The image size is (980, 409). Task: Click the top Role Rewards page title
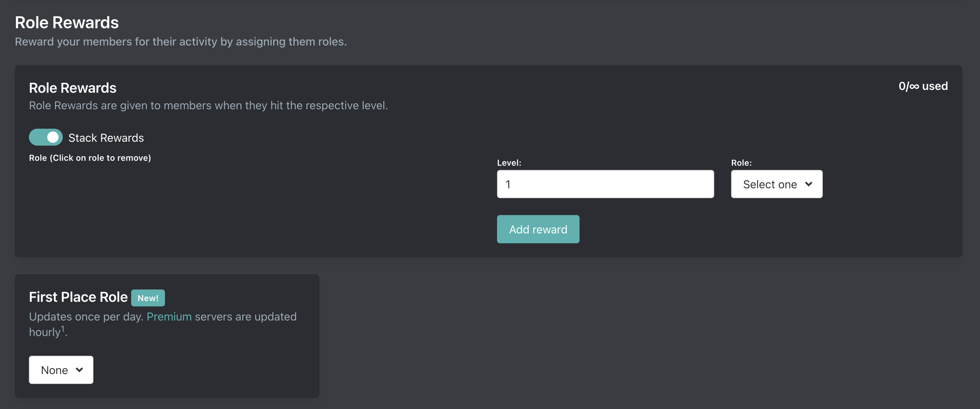click(67, 23)
